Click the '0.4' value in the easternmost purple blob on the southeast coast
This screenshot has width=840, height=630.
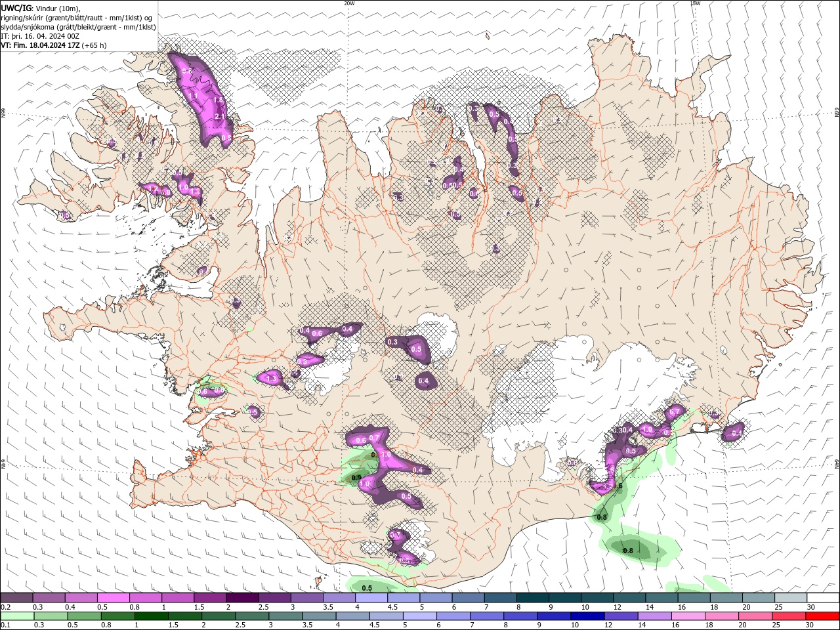pos(736,432)
